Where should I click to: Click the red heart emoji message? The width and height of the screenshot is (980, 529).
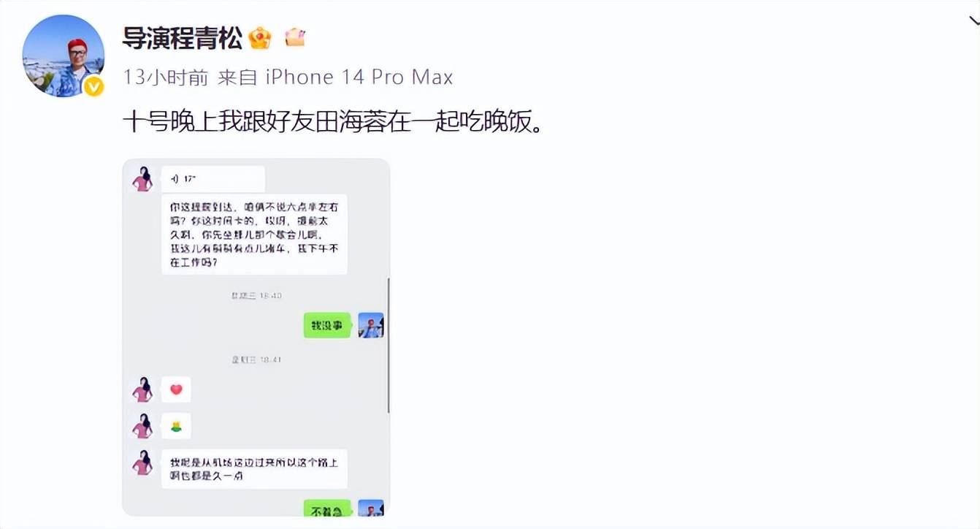pyautogui.click(x=176, y=389)
